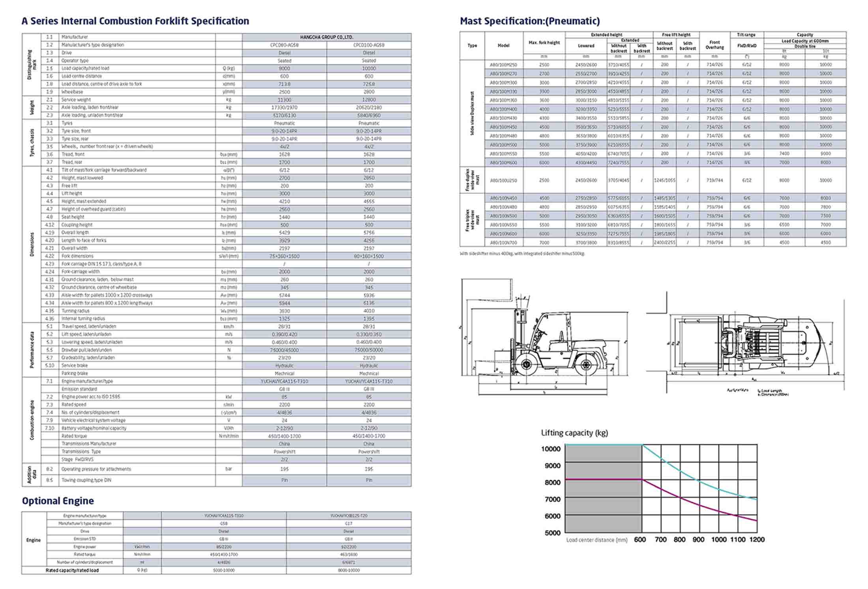Select the turning radius value '4010'

point(369,311)
